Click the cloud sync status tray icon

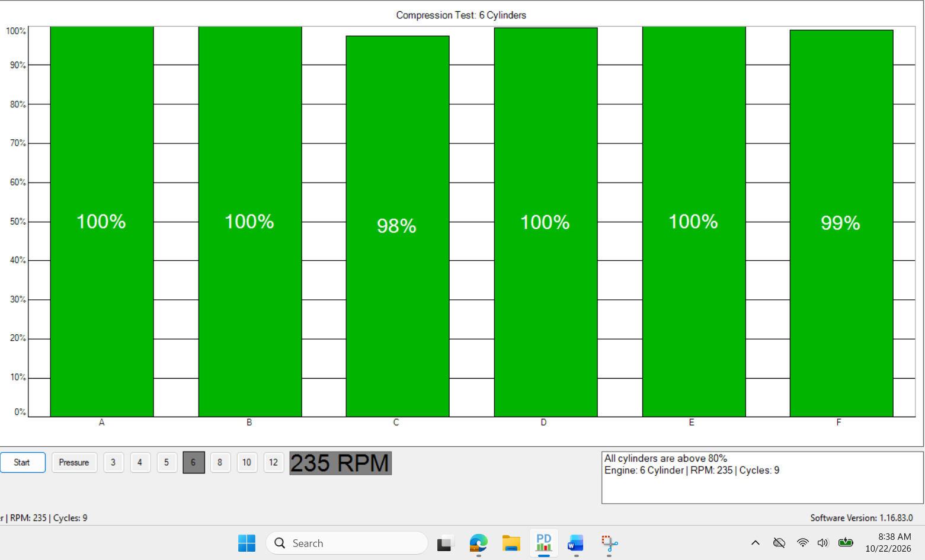779,543
